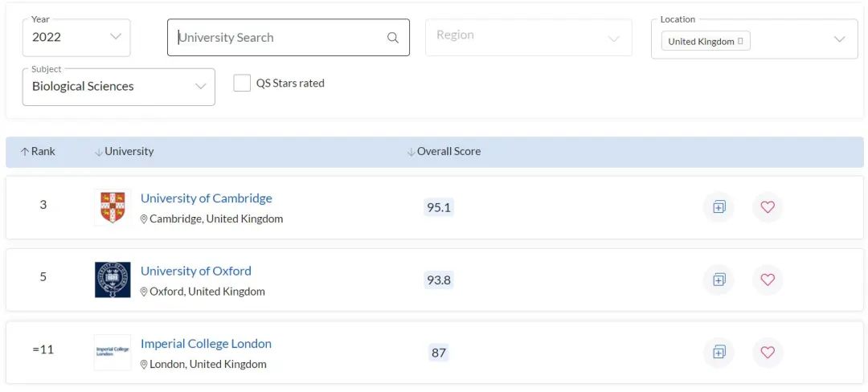Open the Subject Biological Sciences dropdown
Screen dimensions: 868x392
(118, 87)
